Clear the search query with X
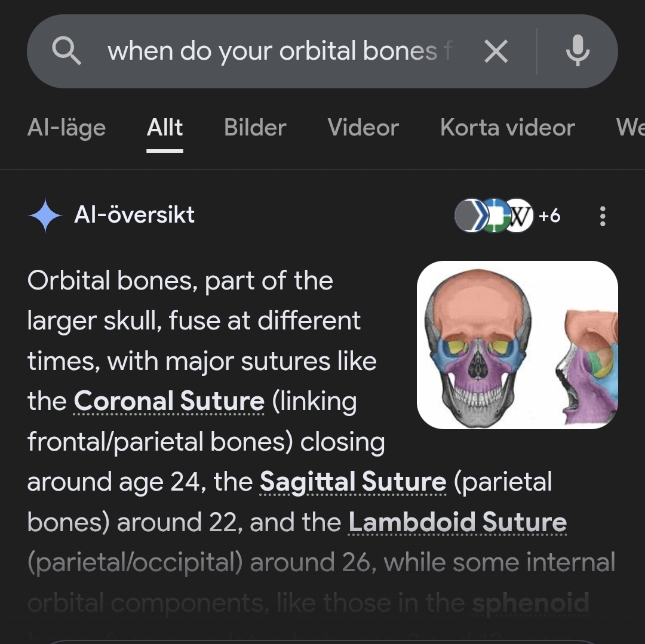 (496, 51)
